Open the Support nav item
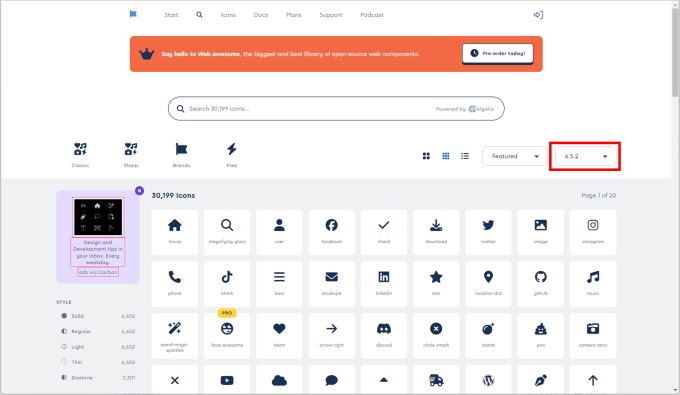This screenshot has width=680, height=395. 331,15
